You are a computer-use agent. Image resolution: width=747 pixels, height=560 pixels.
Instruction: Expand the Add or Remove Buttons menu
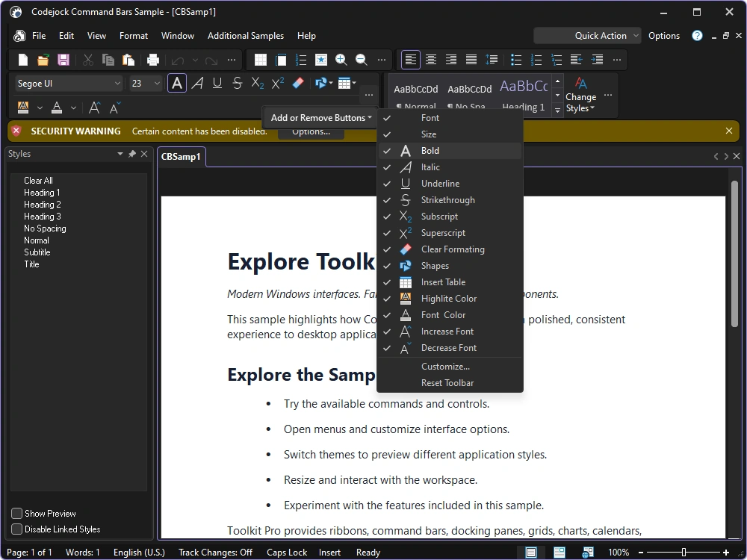tap(320, 118)
